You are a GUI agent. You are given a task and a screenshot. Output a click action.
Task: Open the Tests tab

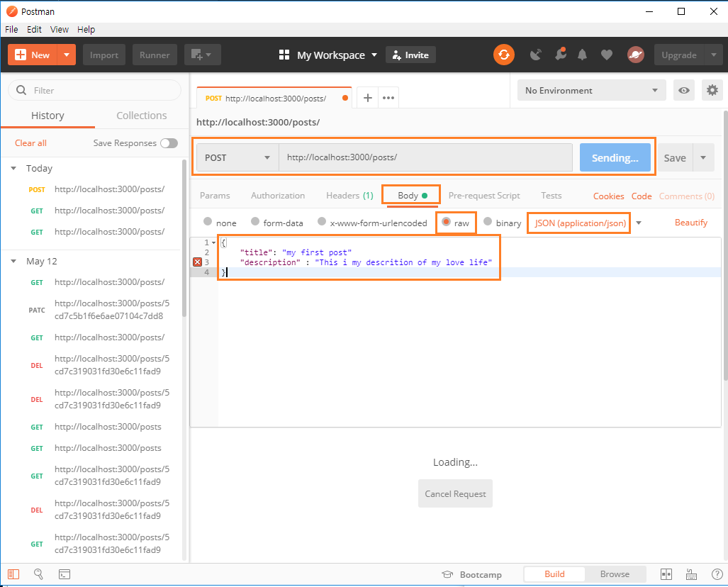[x=551, y=196]
